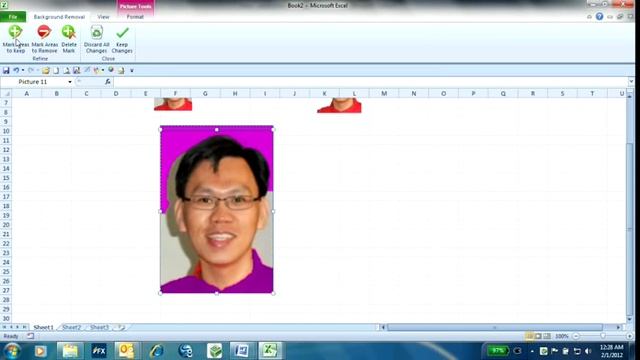
Task: Open Outlook from taskbar
Action: coord(126,351)
